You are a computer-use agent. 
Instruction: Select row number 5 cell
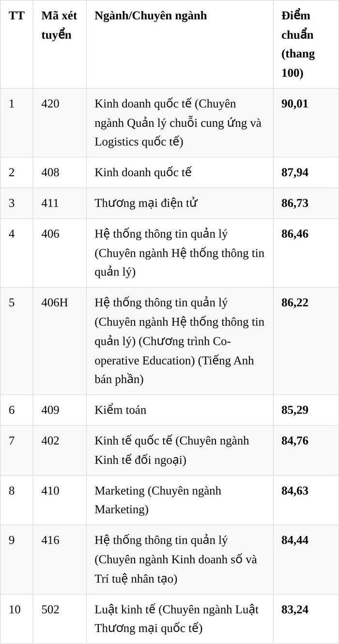tap(17, 341)
